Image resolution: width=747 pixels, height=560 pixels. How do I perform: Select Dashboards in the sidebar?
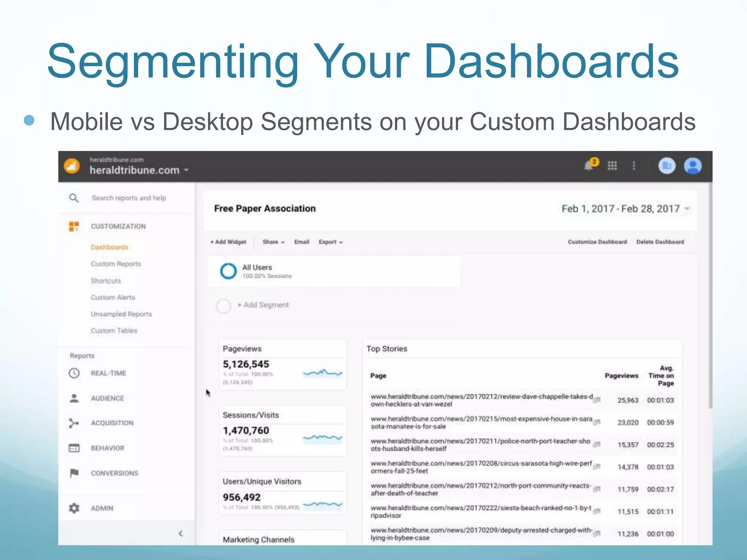pyautogui.click(x=109, y=247)
